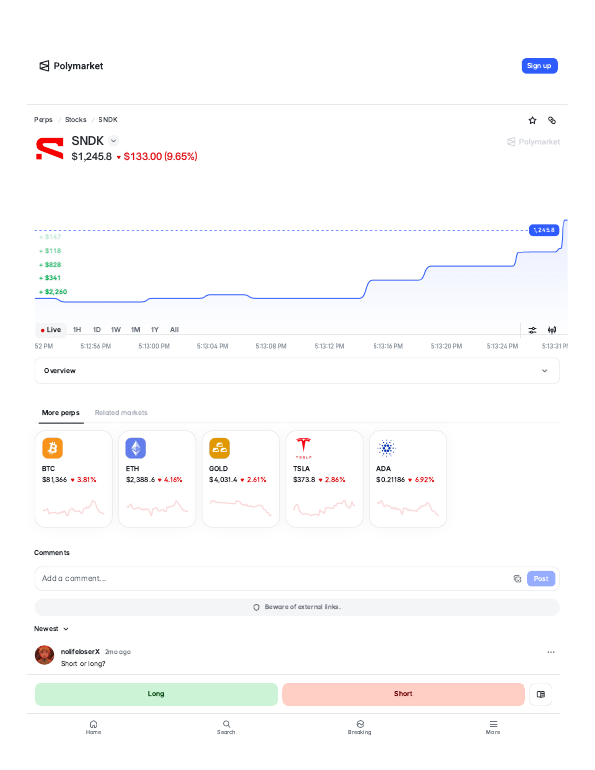This screenshot has height=770, width=595.
Task: Click the Sign up button
Action: point(539,66)
